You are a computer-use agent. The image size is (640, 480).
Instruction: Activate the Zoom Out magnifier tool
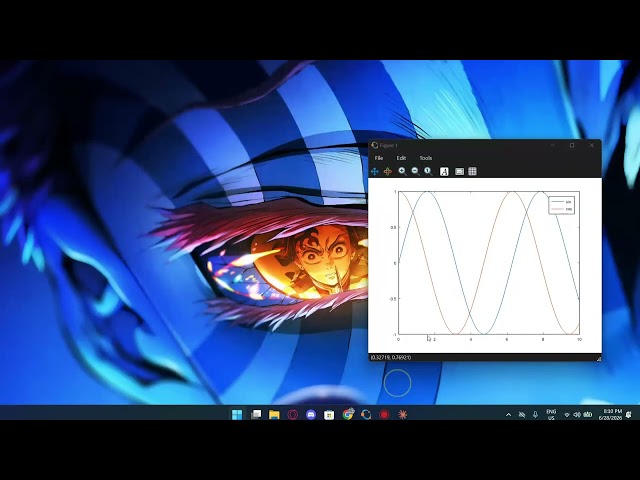pyautogui.click(x=416, y=171)
